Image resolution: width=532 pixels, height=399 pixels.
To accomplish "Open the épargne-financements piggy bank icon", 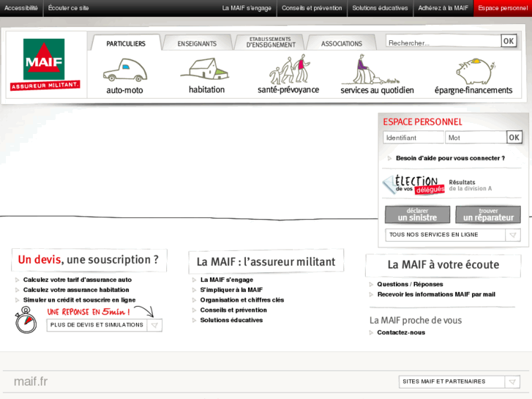I will (x=476, y=71).
